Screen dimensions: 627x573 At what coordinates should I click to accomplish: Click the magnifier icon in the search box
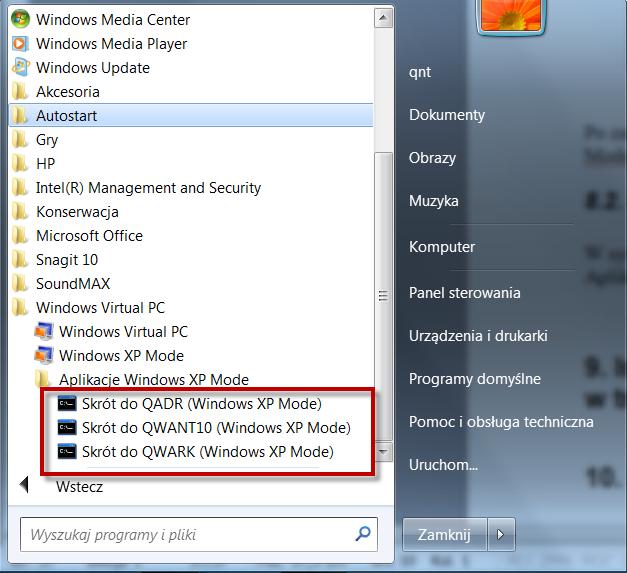tap(363, 534)
